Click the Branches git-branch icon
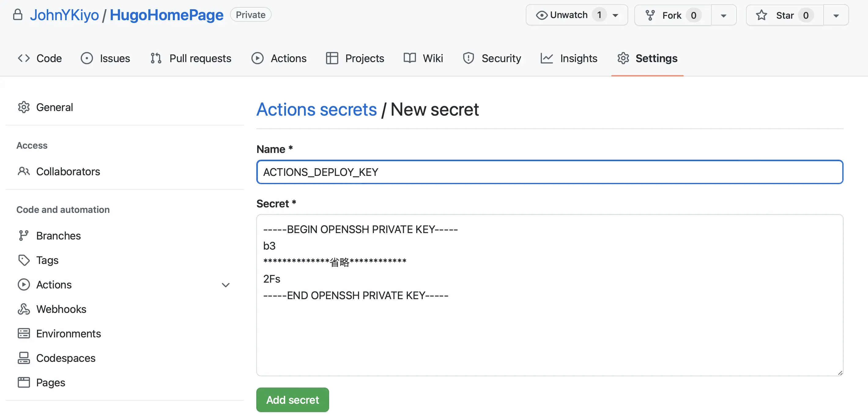The width and height of the screenshot is (868, 416). click(x=24, y=235)
